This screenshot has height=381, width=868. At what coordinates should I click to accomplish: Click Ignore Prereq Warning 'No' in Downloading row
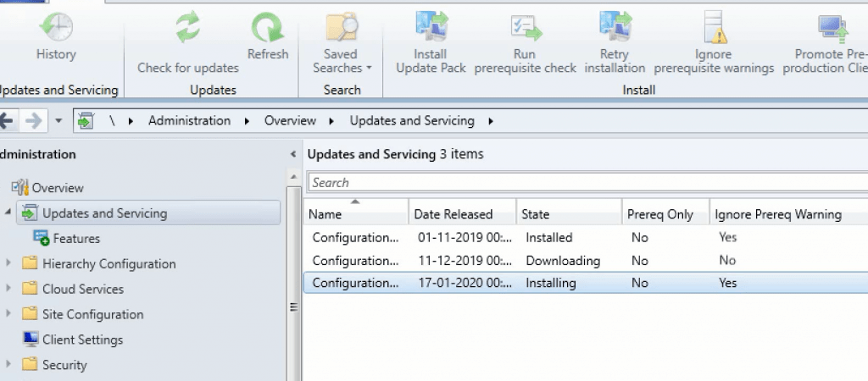point(727,261)
